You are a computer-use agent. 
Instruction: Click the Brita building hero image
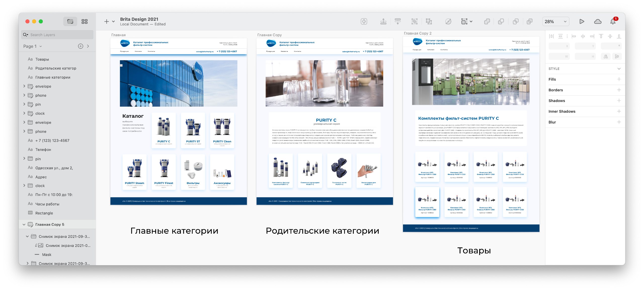(178, 83)
